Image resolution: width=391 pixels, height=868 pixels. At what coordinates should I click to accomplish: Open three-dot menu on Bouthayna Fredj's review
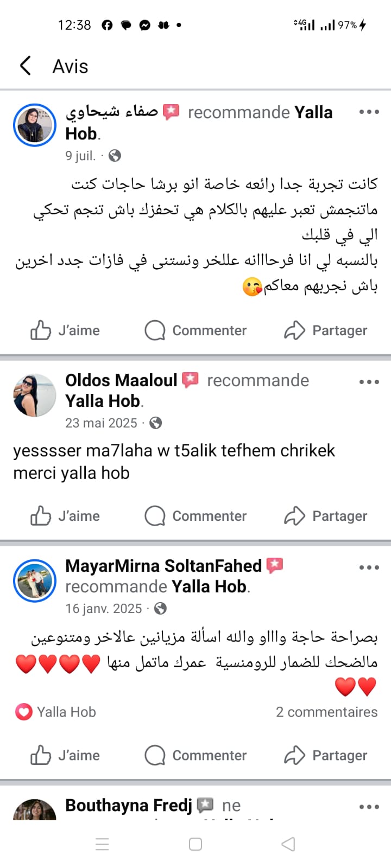[x=369, y=807]
